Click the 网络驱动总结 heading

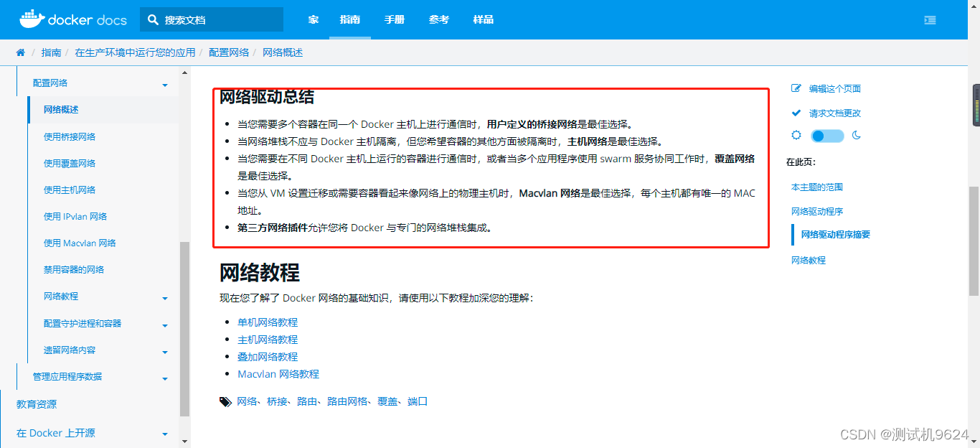[267, 97]
